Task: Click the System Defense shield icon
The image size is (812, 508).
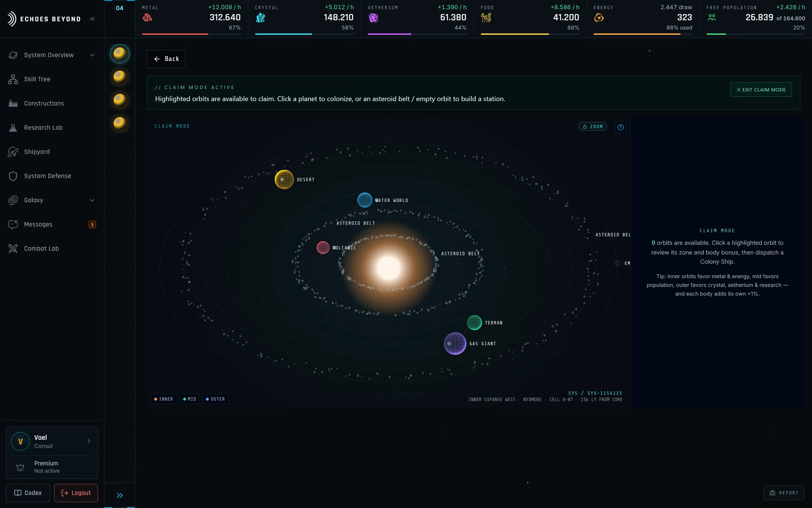Action: 13,176
